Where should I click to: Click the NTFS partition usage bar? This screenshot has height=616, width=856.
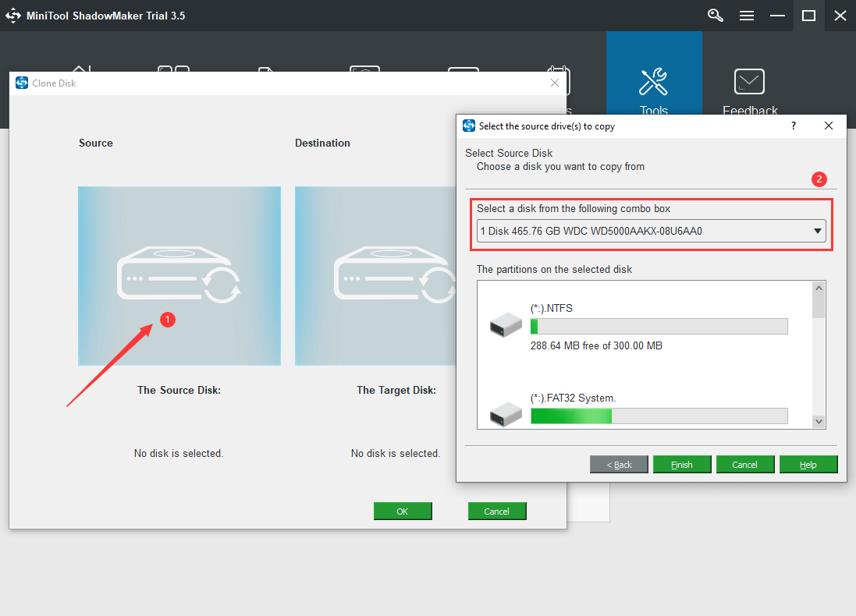pyautogui.click(x=659, y=326)
